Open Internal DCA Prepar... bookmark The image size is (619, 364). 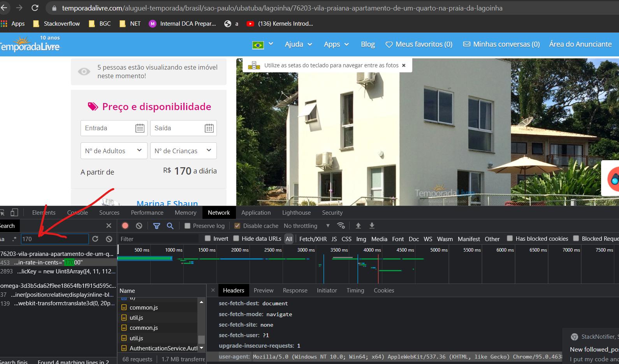pyautogui.click(x=182, y=24)
